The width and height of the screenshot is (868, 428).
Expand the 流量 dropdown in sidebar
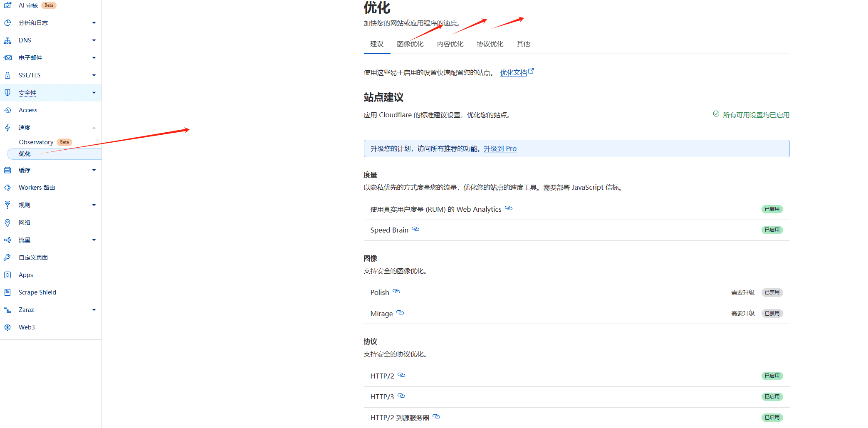(x=94, y=240)
